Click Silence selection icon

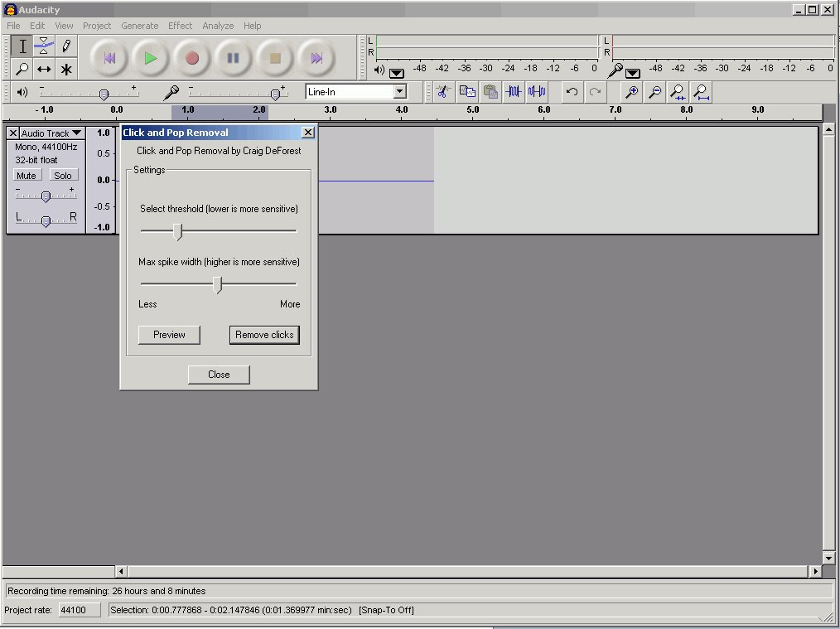coord(537,92)
